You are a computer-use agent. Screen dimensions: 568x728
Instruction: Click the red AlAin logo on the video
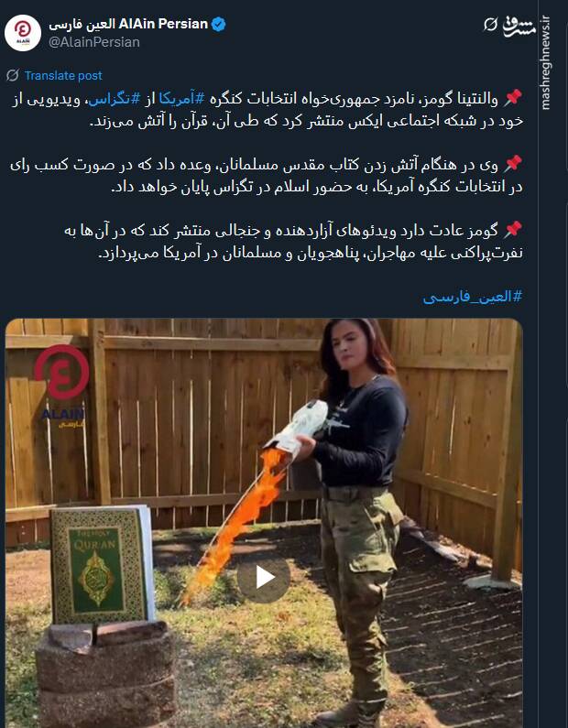coord(61,373)
